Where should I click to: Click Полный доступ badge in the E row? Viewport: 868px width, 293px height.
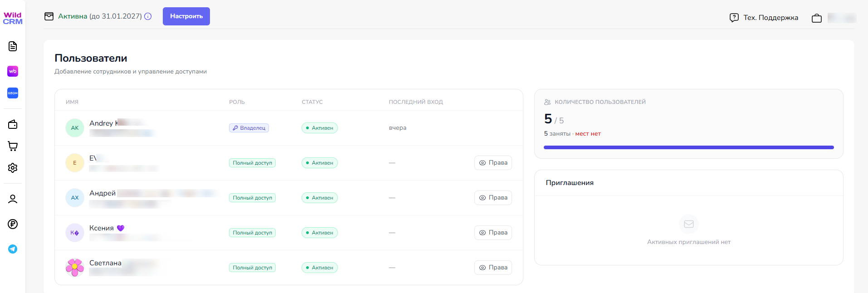(x=252, y=163)
